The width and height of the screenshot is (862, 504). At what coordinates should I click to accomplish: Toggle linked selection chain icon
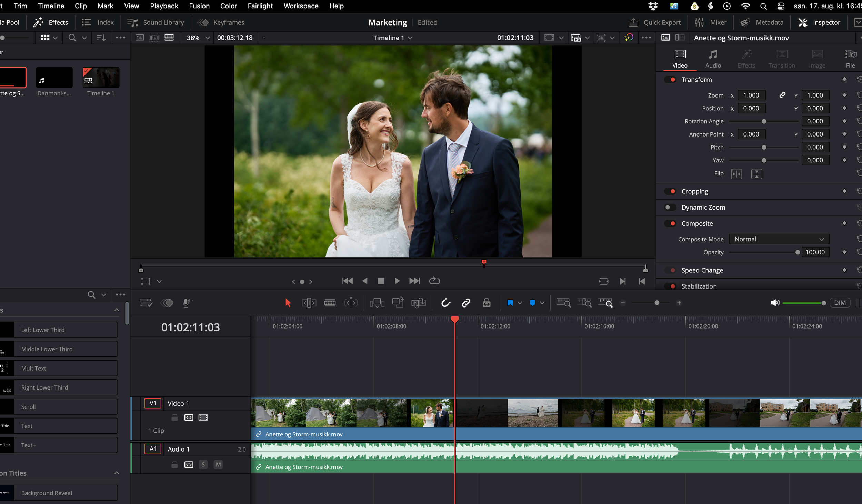[x=466, y=303]
